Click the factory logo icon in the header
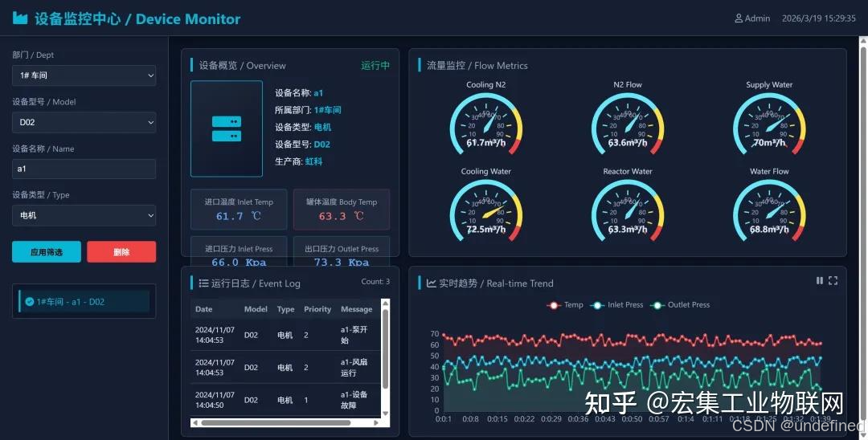 coord(20,18)
